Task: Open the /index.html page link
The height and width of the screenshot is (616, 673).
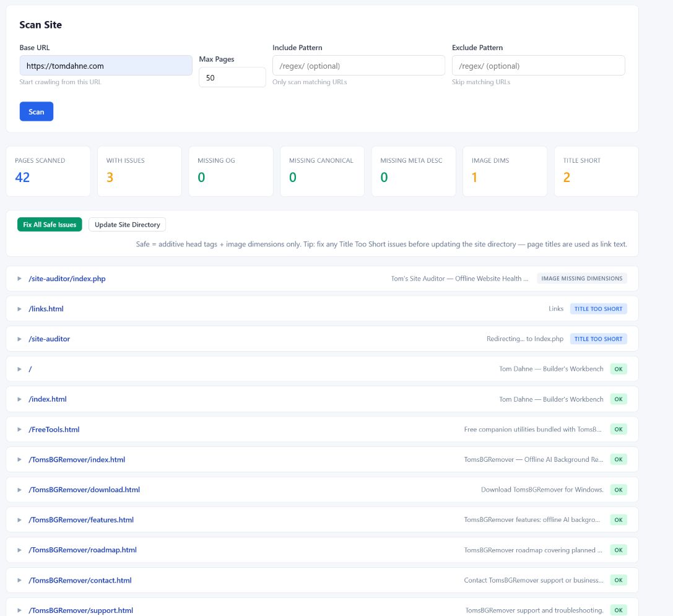Action: [48, 399]
